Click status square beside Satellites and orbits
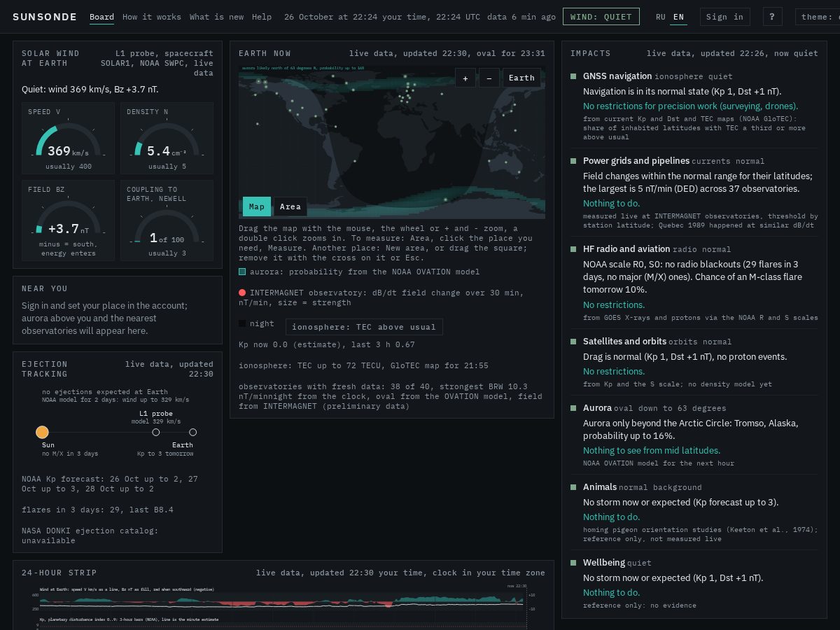840x630 pixels. point(573,342)
